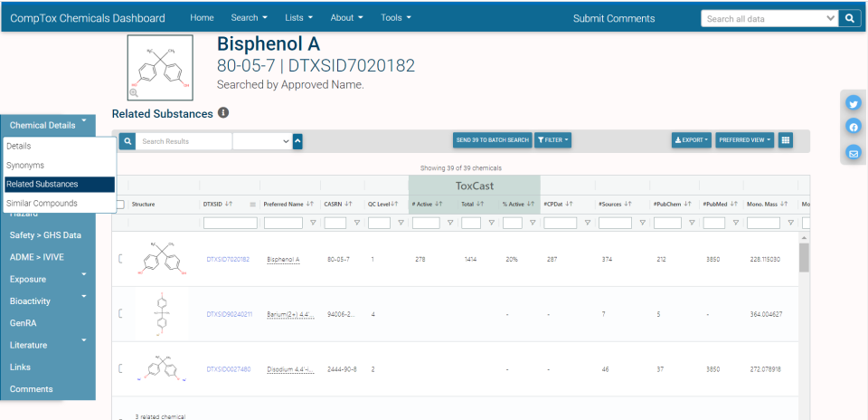Click the Facebook share icon
The height and width of the screenshot is (420, 868).
[x=853, y=128]
